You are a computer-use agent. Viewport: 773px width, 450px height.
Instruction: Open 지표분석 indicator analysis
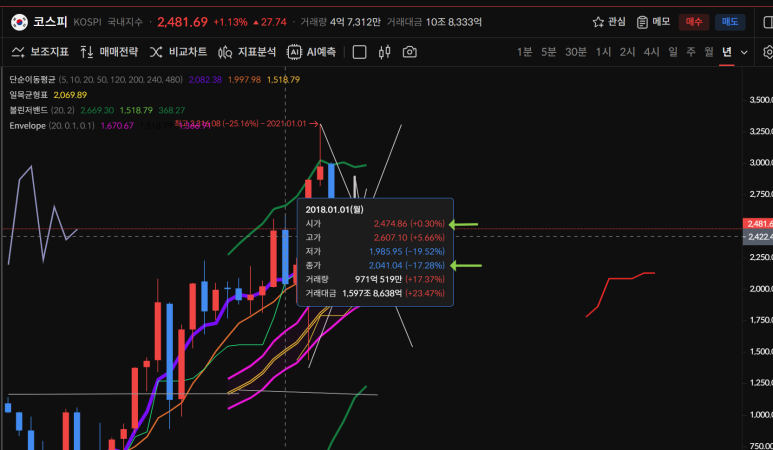tap(247, 52)
